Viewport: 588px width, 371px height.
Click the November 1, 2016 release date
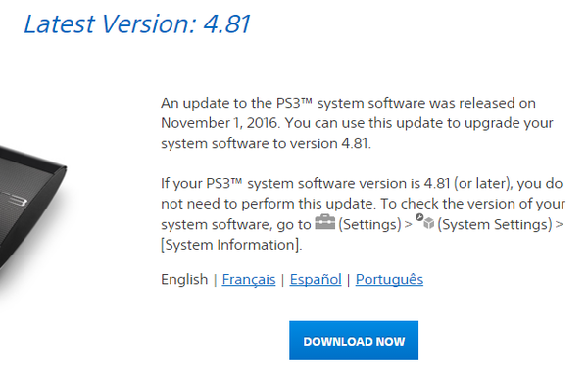click(220, 123)
